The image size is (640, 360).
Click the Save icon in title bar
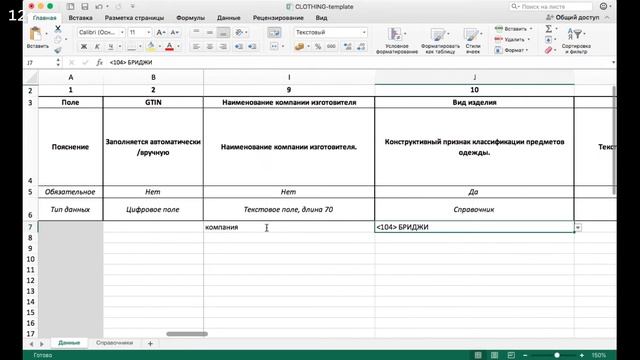84,7
